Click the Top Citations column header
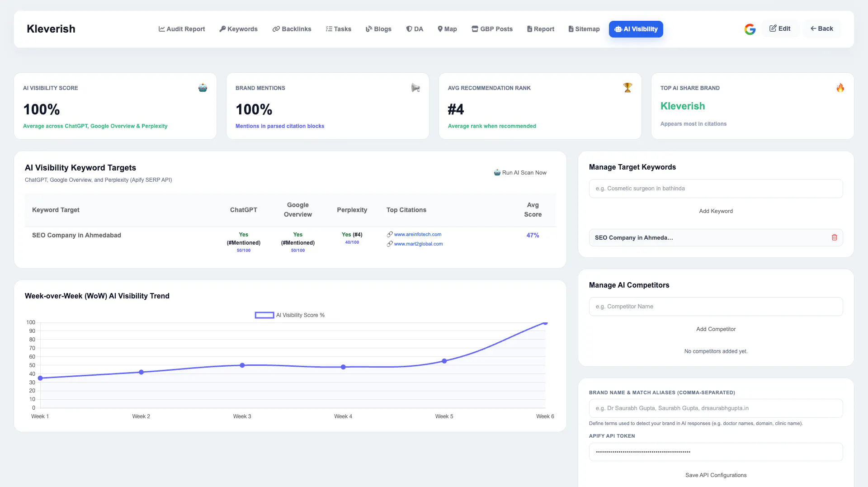The height and width of the screenshot is (487, 868). pos(406,210)
